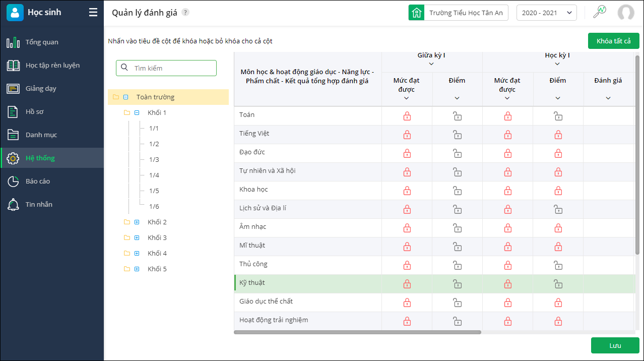Open the analytics magnifier icon in header
Image resolution: width=644 pixels, height=361 pixels.
click(600, 12)
